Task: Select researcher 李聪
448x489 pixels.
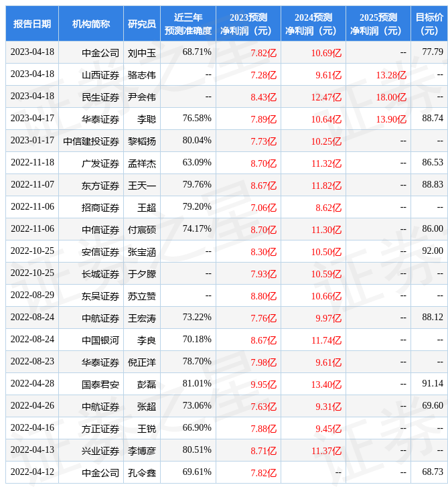Action: click(x=147, y=119)
